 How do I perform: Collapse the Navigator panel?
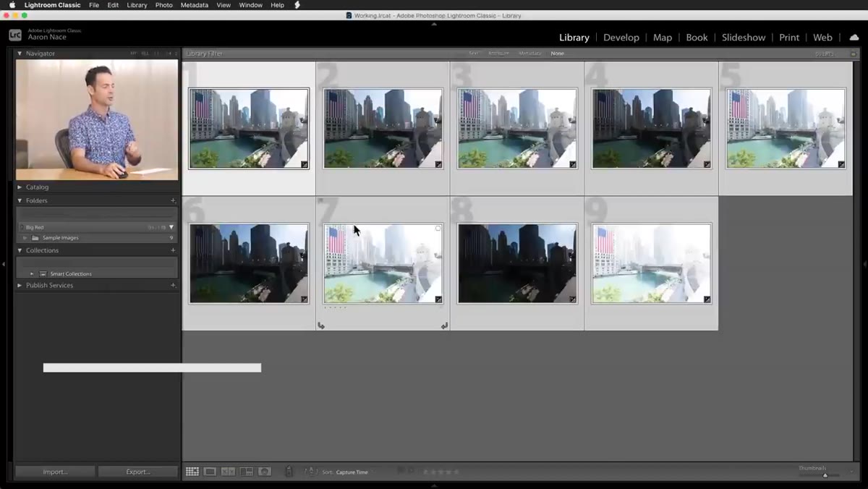[20, 54]
